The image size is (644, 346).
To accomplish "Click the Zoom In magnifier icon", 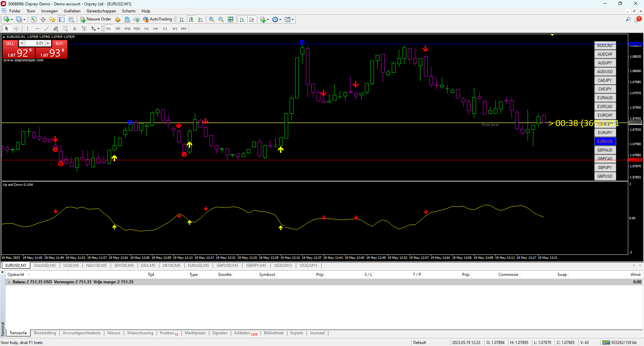I will tap(211, 19).
